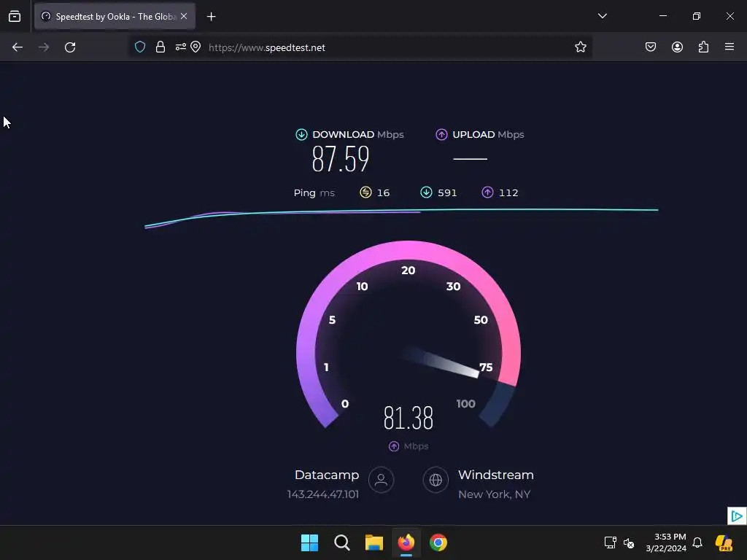The image size is (747, 560).
Task: Click the speedometer gauge needle
Action: (441, 363)
